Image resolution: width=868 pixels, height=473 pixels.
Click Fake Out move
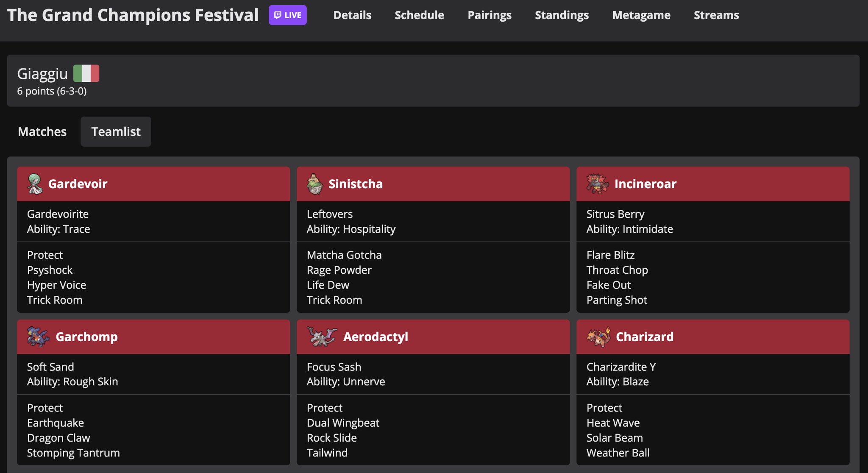pyautogui.click(x=609, y=285)
